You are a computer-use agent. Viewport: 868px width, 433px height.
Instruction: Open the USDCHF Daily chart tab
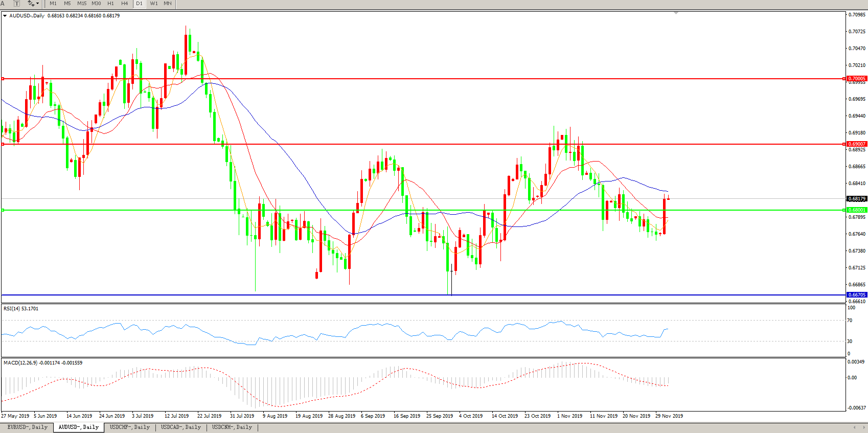tap(129, 427)
